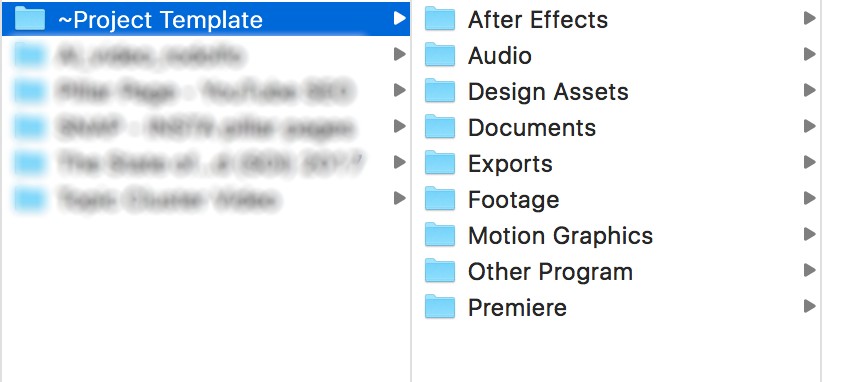Click the Exports folder icon
Viewport: 858px width, 382px height.
pyautogui.click(x=440, y=163)
